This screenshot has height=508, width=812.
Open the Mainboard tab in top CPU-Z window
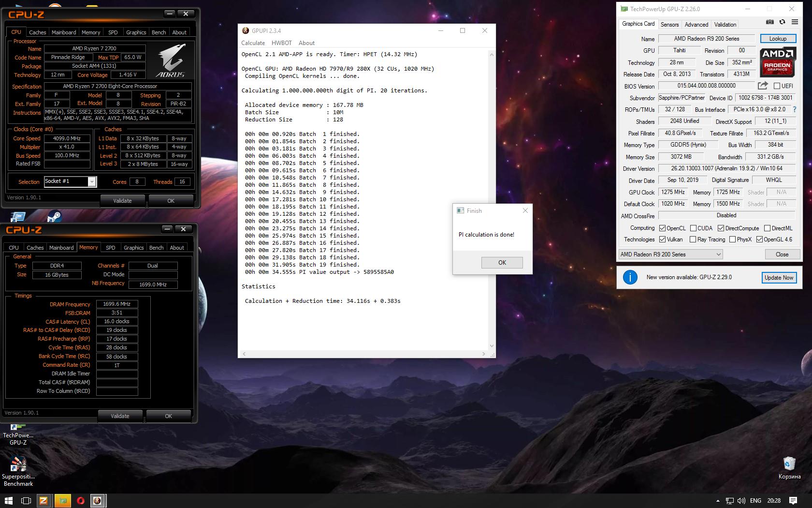(64, 32)
